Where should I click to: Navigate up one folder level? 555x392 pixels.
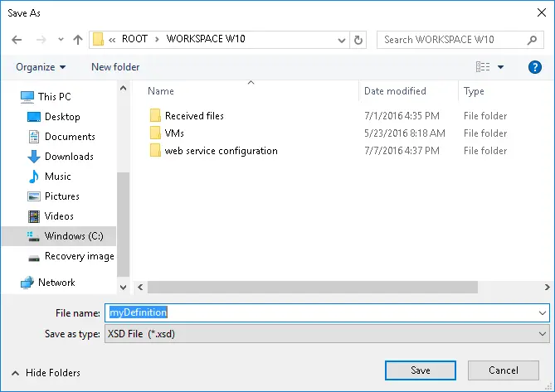point(78,40)
